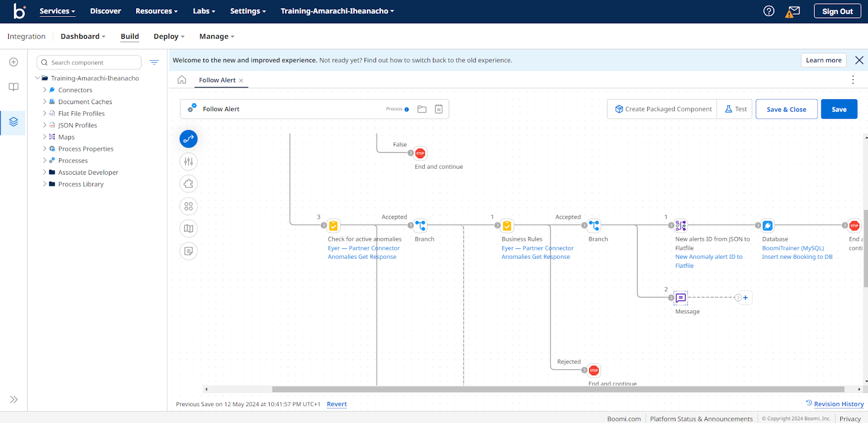Open the Settings menu
868x423 pixels.
pos(248,11)
